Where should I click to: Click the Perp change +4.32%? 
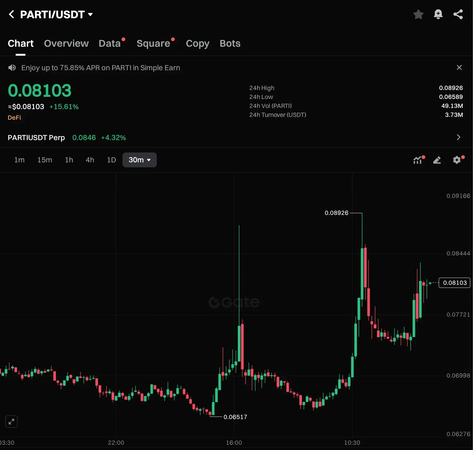coord(114,138)
